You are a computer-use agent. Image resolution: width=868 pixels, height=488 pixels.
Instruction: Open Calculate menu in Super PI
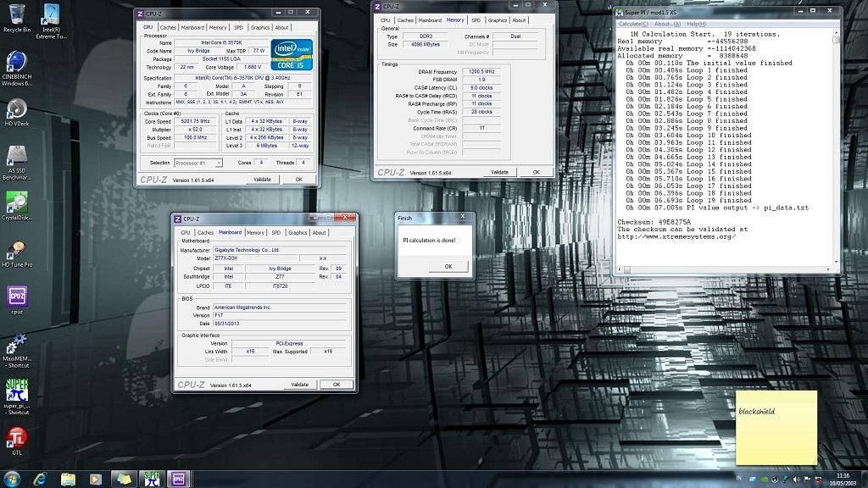632,24
